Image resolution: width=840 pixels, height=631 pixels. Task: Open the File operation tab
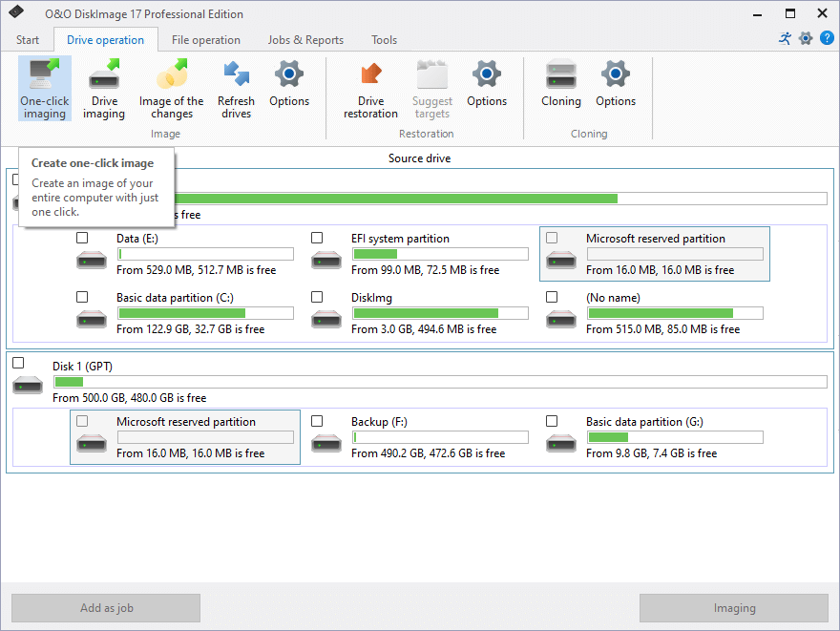pos(206,40)
